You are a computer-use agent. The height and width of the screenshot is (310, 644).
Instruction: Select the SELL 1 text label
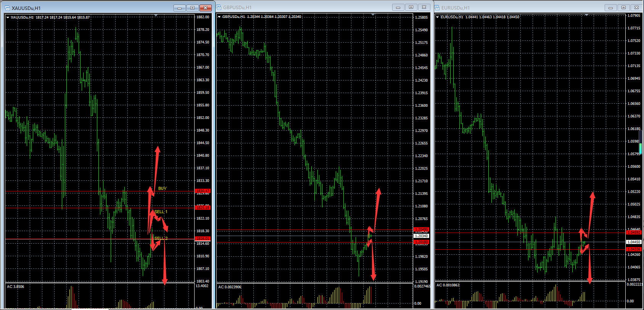click(161, 212)
